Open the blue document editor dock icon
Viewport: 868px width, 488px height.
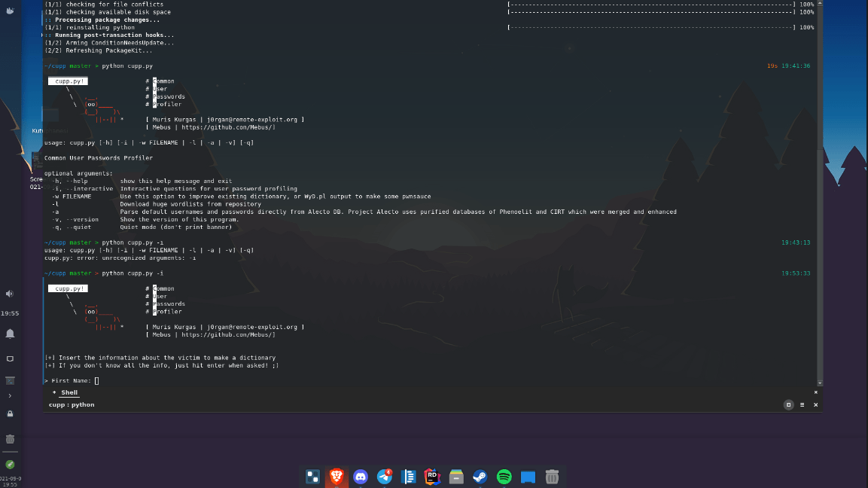[x=409, y=477]
